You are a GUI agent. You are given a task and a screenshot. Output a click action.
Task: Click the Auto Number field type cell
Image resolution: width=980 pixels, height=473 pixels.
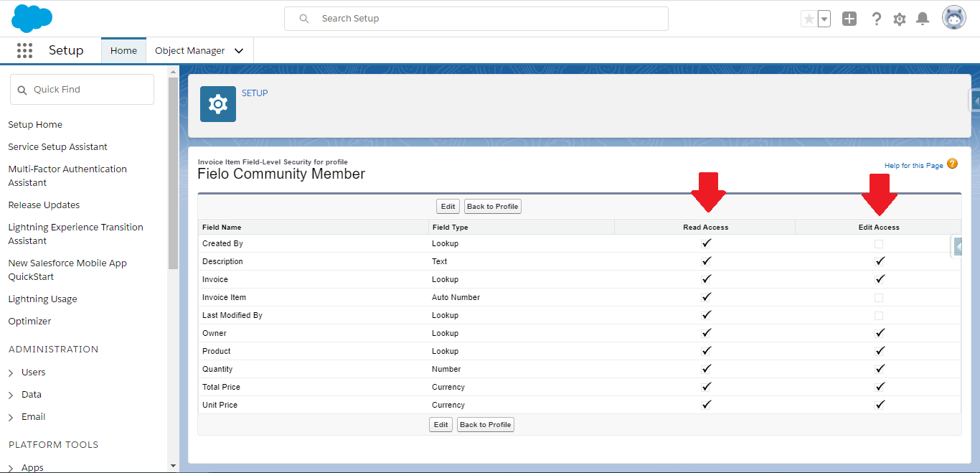(456, 297)
